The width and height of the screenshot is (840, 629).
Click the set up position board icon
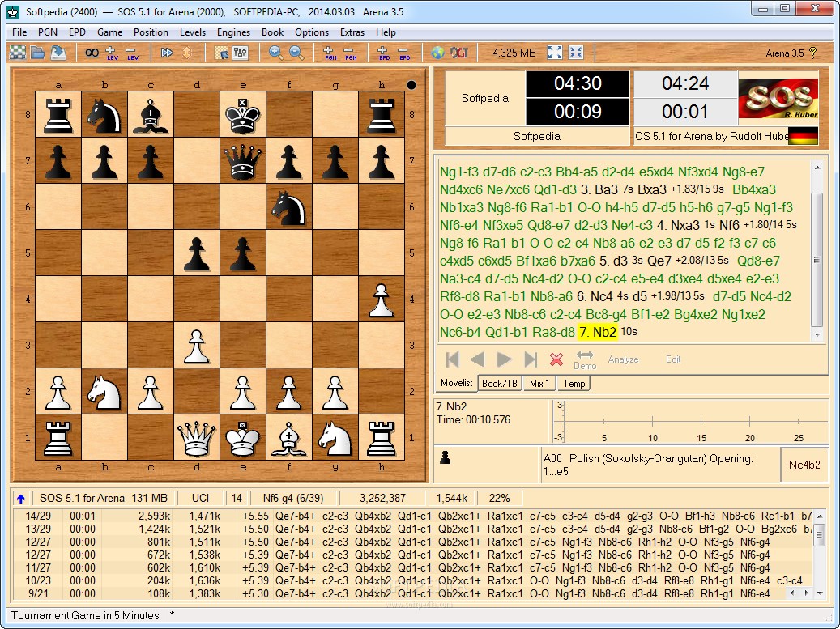220,53
